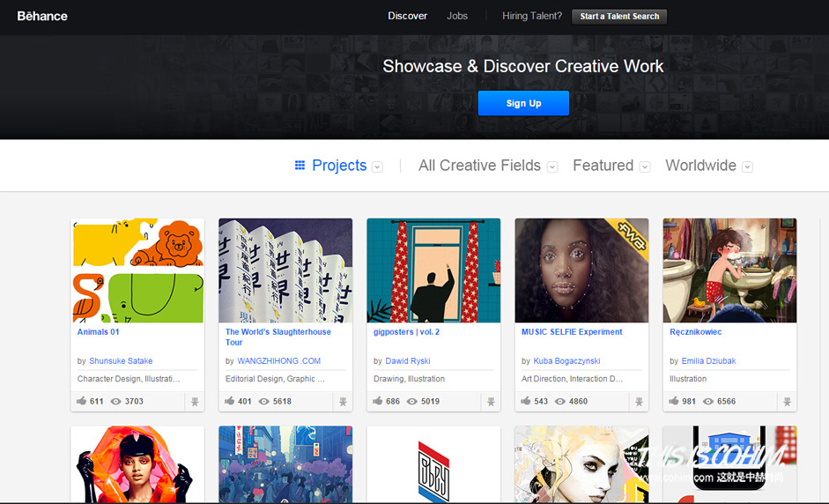Click the Start a Talent Search button

(x=619, y=17)
